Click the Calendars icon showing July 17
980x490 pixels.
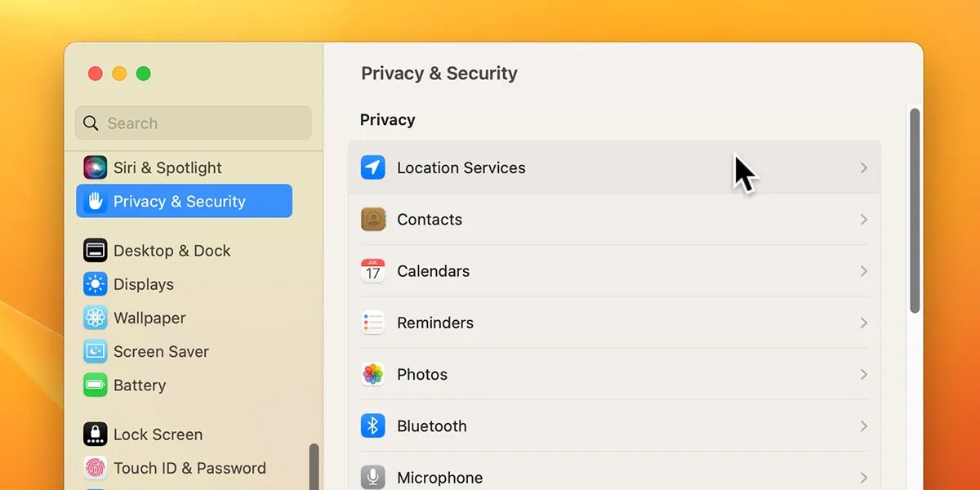point(372,270)
